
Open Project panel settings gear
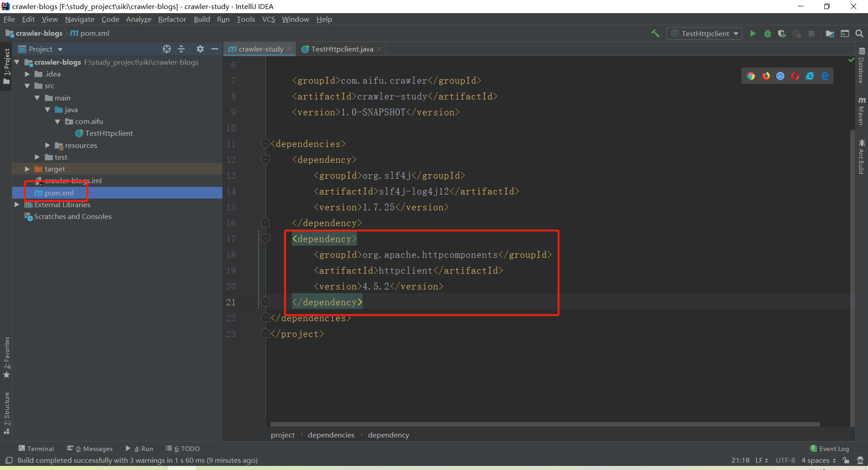(200, 49)
